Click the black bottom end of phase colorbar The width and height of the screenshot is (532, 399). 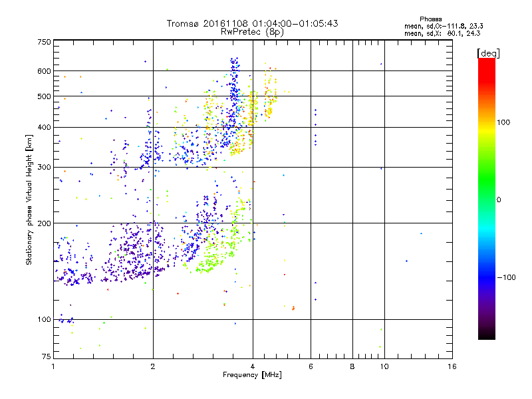pyautogui.click(x=487, y=334)
